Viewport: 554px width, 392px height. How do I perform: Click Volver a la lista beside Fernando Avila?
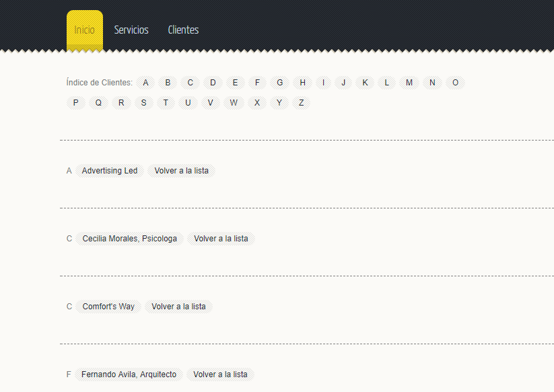click(x=220, y=375)
